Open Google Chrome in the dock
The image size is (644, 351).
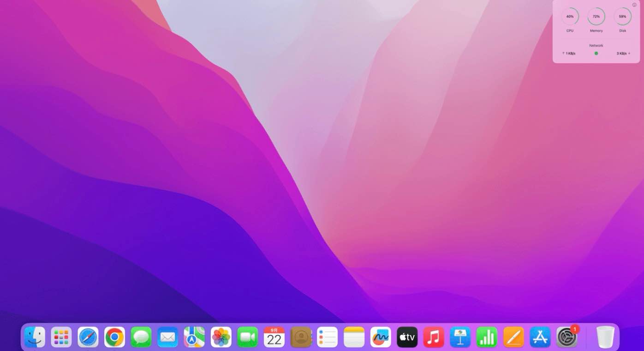tap(114, 338)
